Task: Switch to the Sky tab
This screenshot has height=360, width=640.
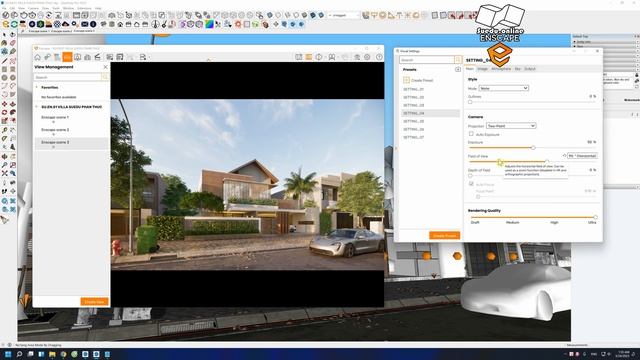Action: click(518, 69)
